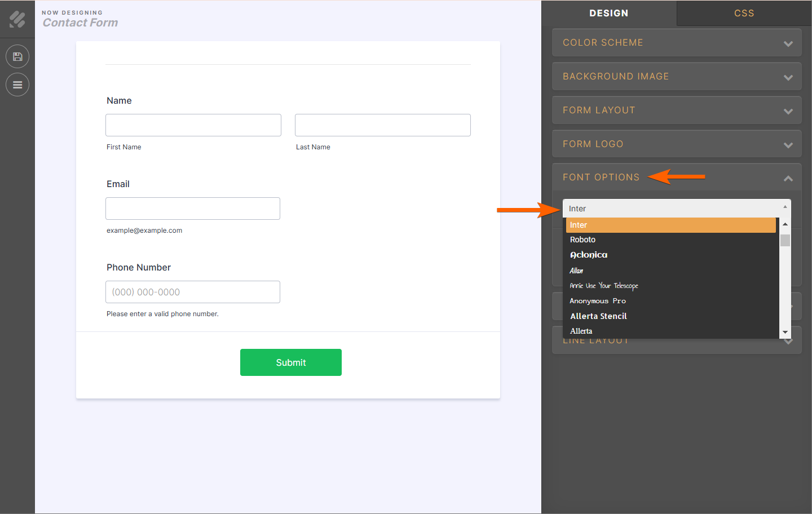Click the save form design icon
Viewport: 812px width, 514px height.
[x=17, y=56]
